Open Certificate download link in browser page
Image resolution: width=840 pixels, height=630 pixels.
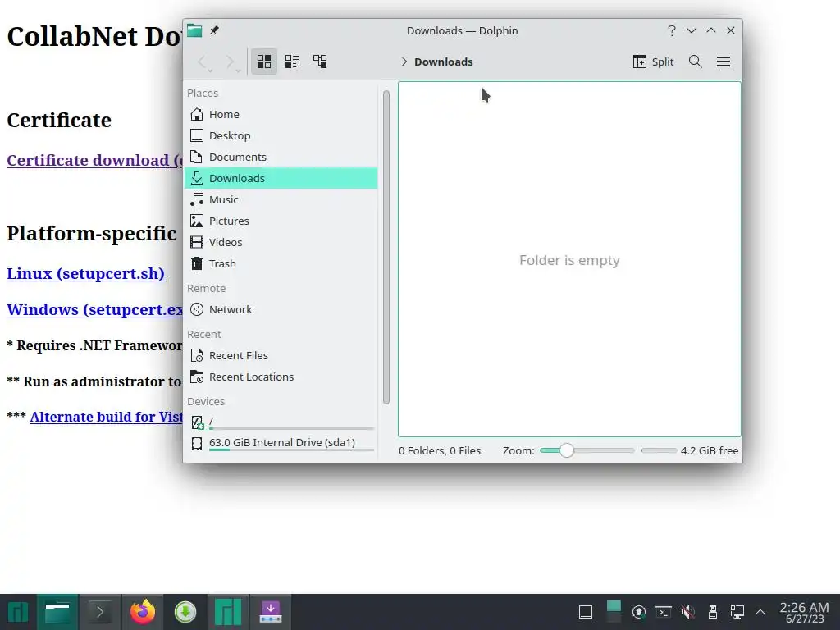click(x=94, y=160)
